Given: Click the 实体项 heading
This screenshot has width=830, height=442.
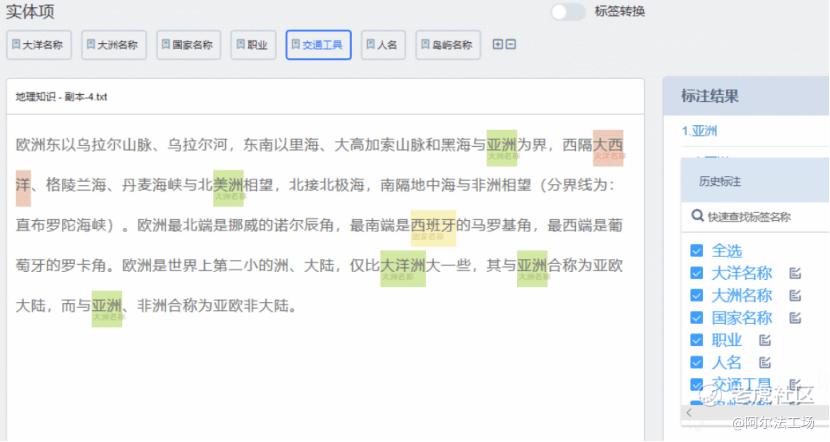Looking at the screenshot, I should pos(30,11).
